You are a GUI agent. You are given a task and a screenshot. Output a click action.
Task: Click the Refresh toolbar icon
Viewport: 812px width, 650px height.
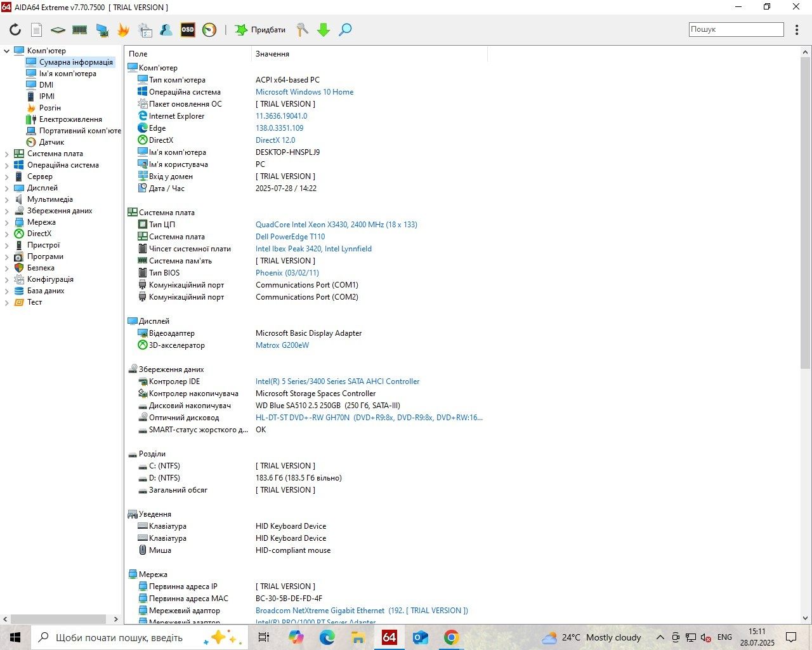tap(15, 30)
